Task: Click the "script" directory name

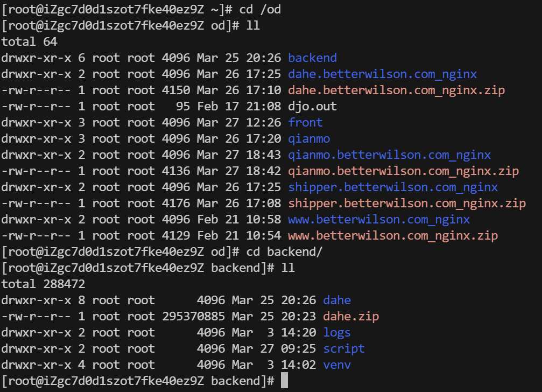Action: pos(344,348)
